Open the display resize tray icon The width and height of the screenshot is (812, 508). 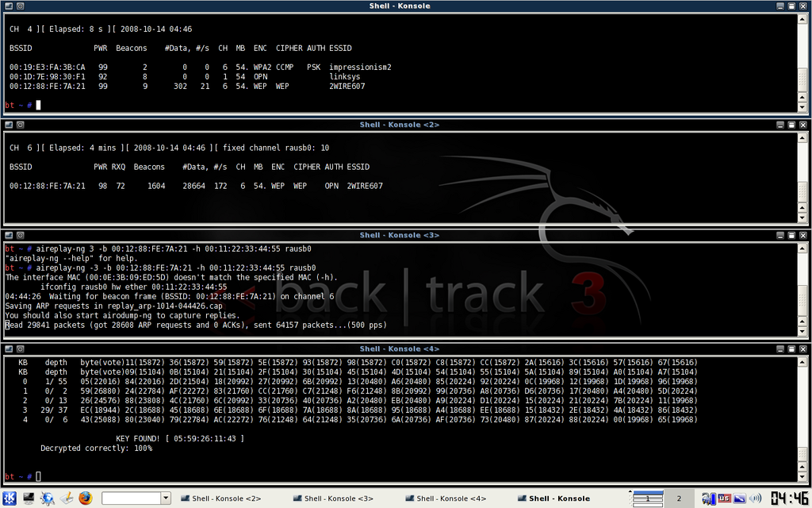pos(740,498)
